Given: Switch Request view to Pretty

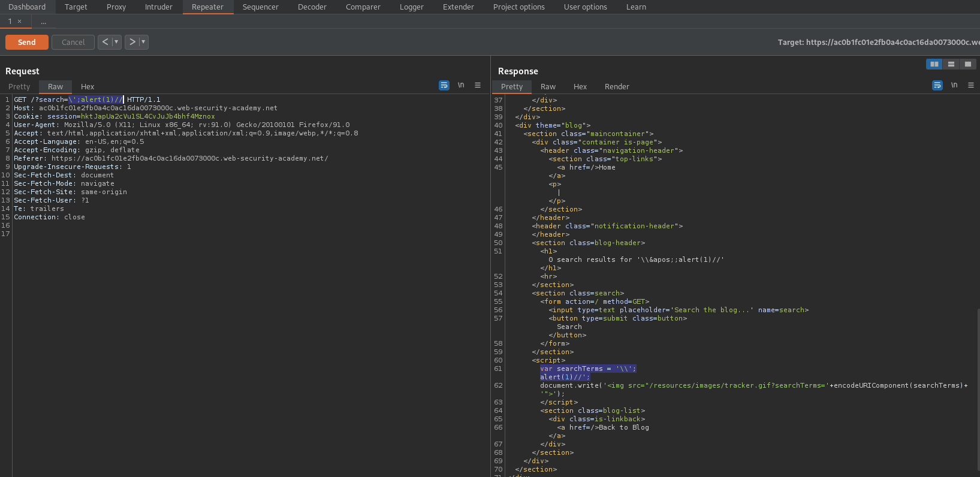Looking at the screenshot, I should pyautogui.click(x=19, y=87).
